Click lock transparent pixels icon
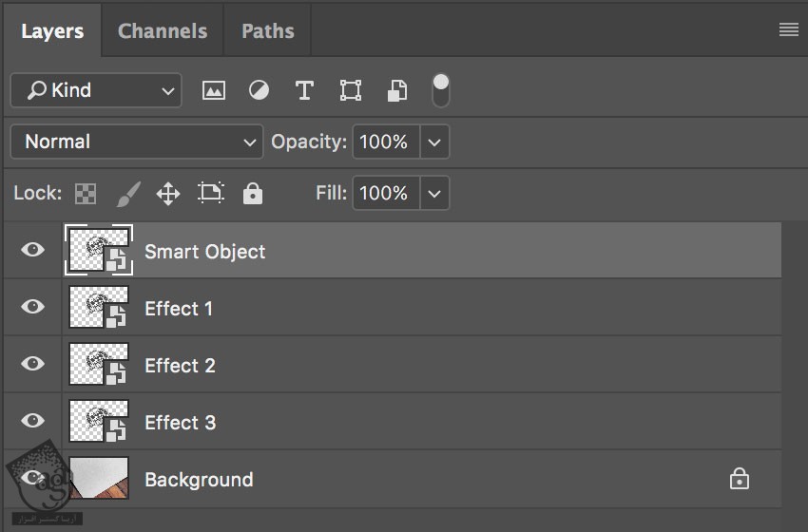This screenshot has width=808, height=532. pyautogui.click(x=86, y=194)
